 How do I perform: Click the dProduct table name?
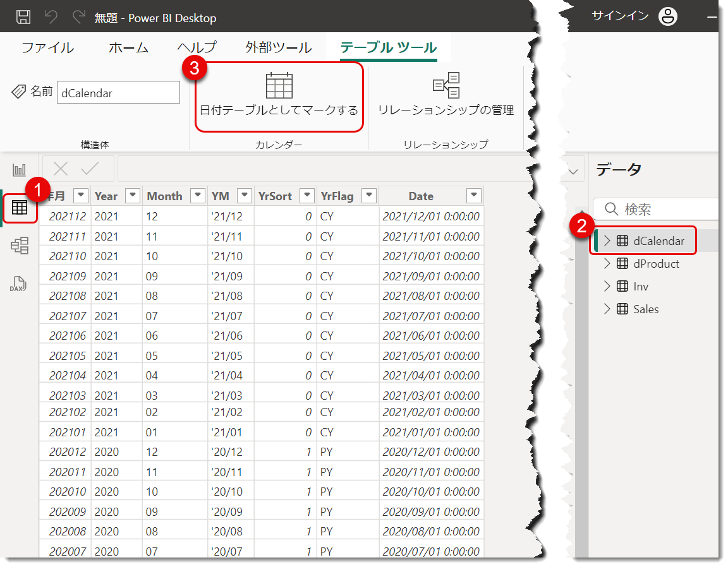(x=656, y=263)
